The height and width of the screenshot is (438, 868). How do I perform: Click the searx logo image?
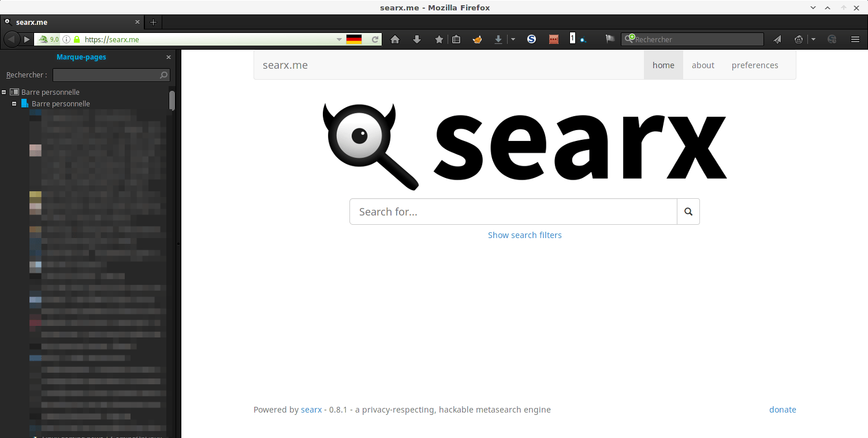click(x=524, y=147)
